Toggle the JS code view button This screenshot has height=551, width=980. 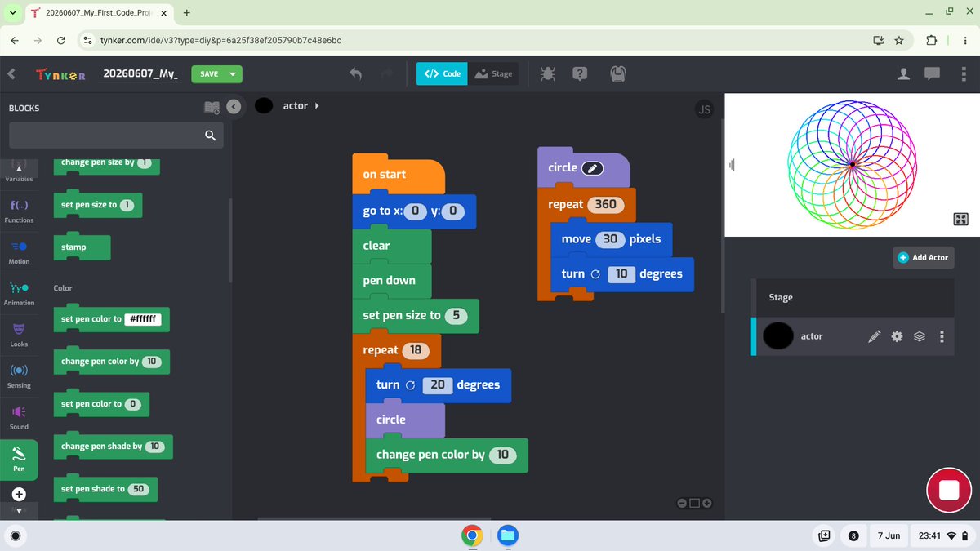(704, 109)
